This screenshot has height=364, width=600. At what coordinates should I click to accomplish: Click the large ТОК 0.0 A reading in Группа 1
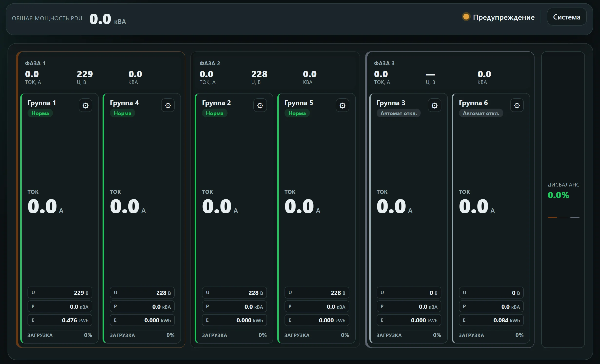click(46, 206)
